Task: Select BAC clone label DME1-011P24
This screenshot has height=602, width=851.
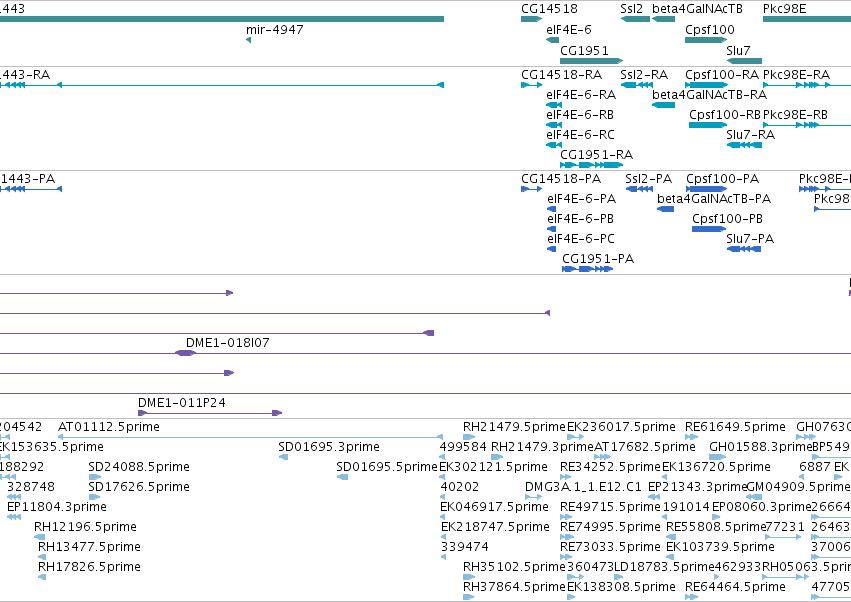Action: point(181,403)
